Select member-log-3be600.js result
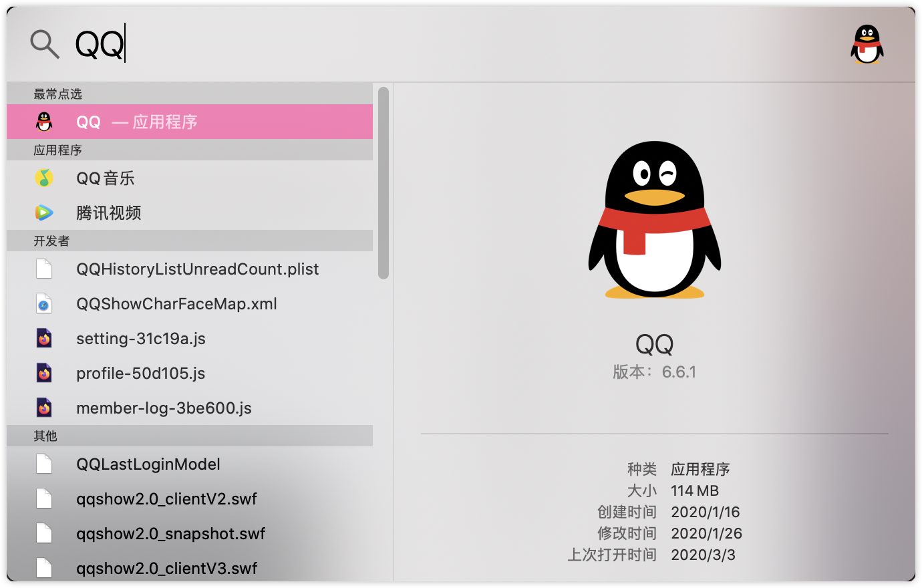 [190, 408]
